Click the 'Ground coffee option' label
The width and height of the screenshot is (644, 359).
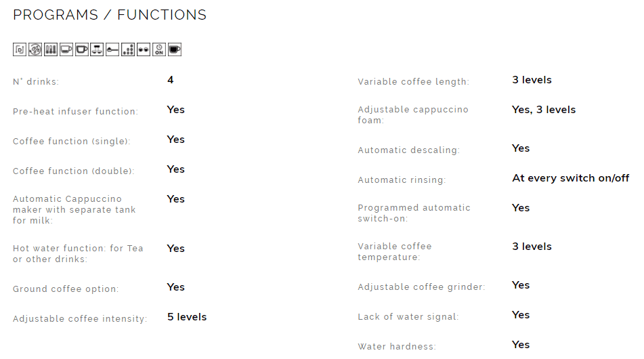pos(66,289)
